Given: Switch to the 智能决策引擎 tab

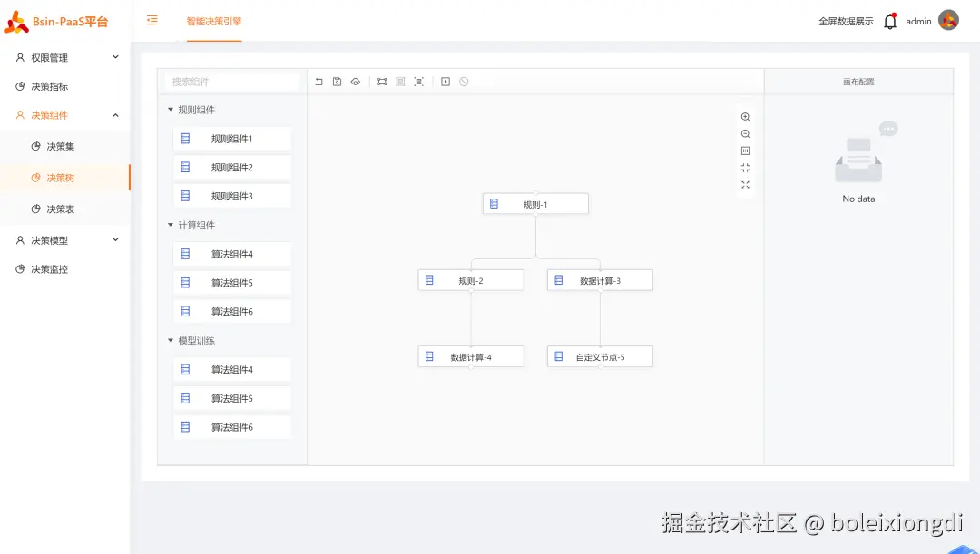Looking at the screenshot, I should pos(214,21).
